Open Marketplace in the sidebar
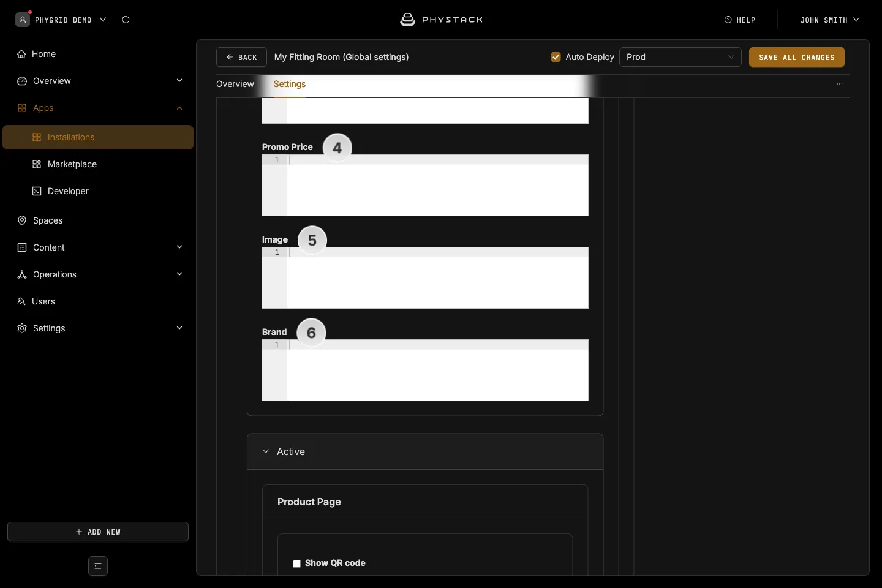This screenshot has width=882, height=588. point(72,164)
